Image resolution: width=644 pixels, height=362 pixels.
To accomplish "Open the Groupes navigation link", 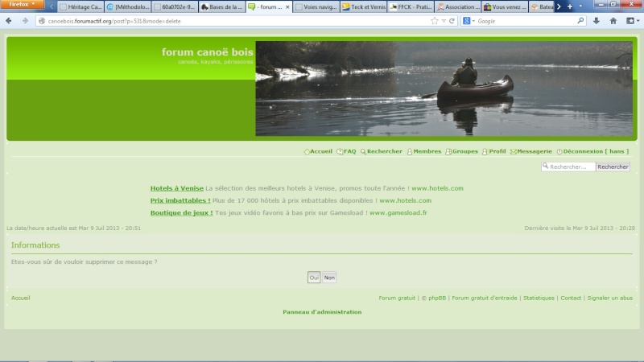I will (x=461, y=151).
